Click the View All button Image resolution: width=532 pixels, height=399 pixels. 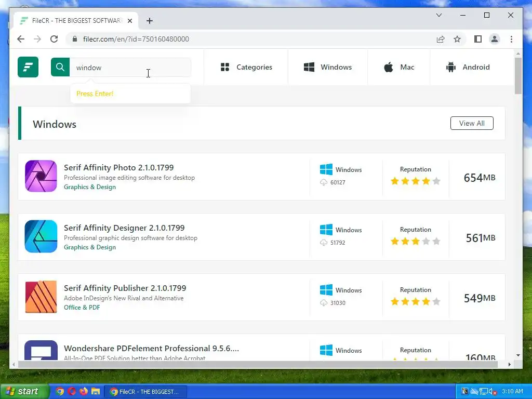pyautogui.click(x=472, y=123)
